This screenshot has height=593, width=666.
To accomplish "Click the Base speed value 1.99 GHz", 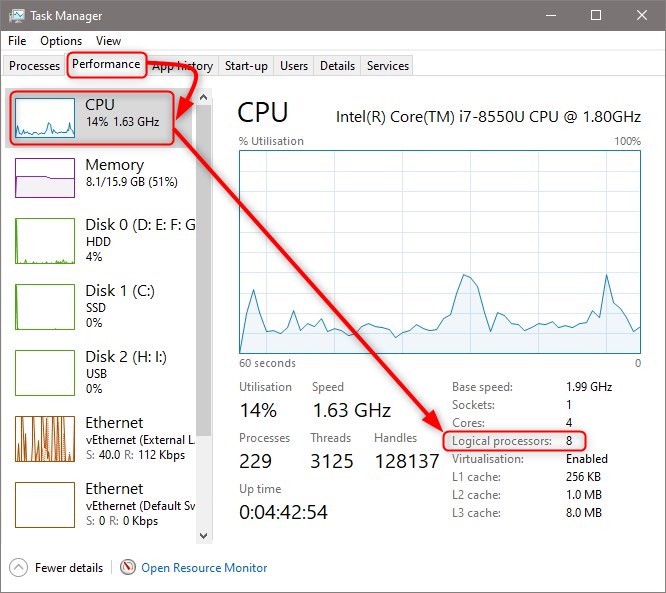I will [589, 387].
